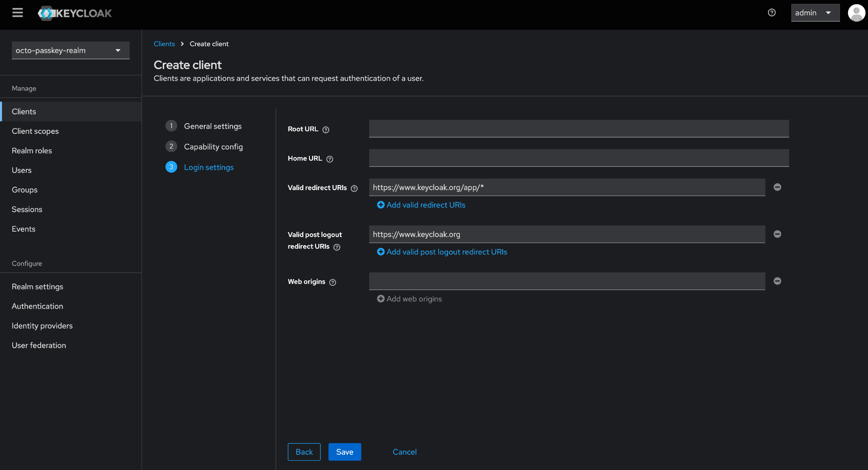
Task: Go to Capability config wizard step
Action: 213,147
